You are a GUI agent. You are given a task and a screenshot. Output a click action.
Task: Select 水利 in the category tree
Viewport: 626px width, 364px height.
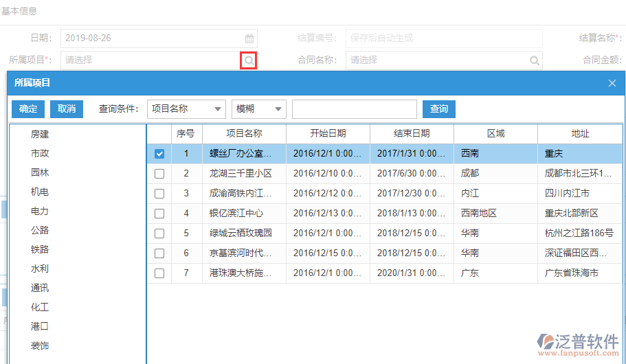tap(40, 269)
